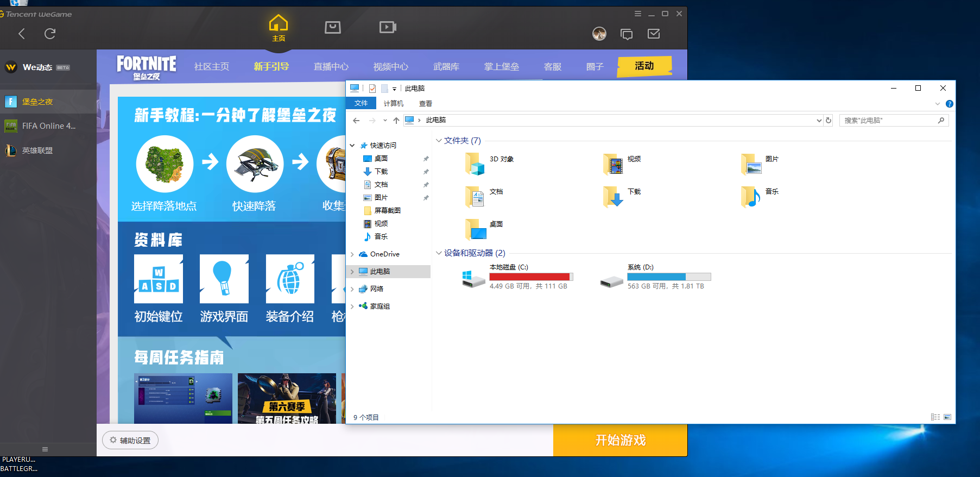Open the WeGame chat windows icon
Image resolution: width=980 pixels, height=477 pixels.
(627, 34)
